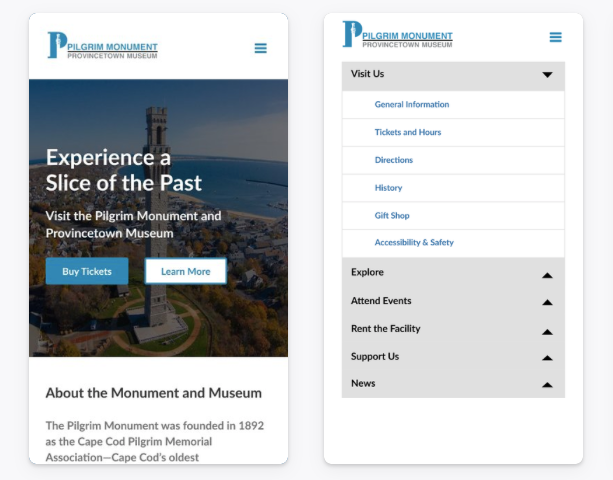The width and height of the screenshot is (613, 480).
Task: Open Accessibility & Safety link
Action: click(414, 242)
